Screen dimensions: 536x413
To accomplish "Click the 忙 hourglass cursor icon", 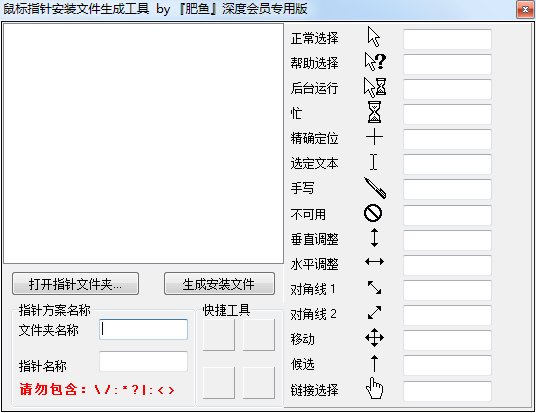I will (x=374, y=112).
